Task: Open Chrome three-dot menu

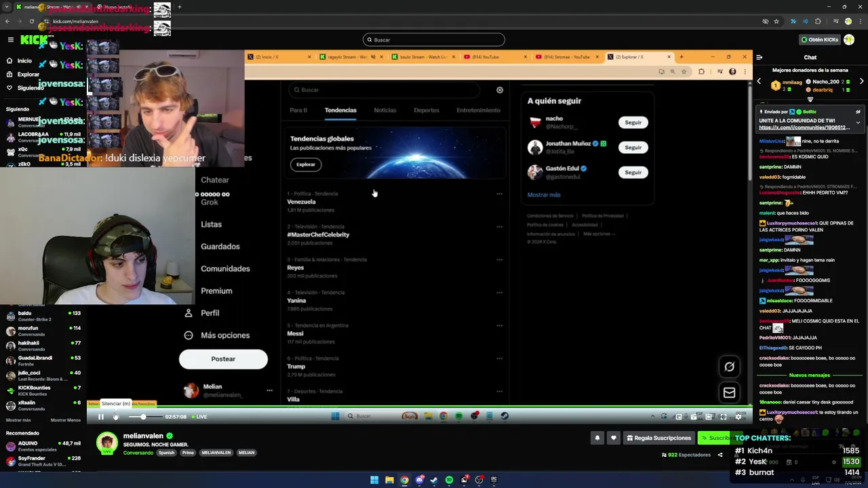Action: pyautogui.click(x=860, y=21)
